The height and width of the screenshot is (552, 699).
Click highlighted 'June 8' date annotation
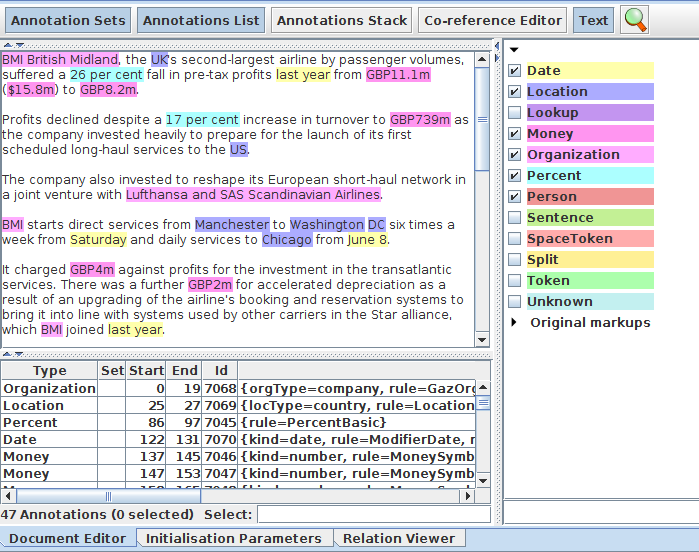(367, 239)
